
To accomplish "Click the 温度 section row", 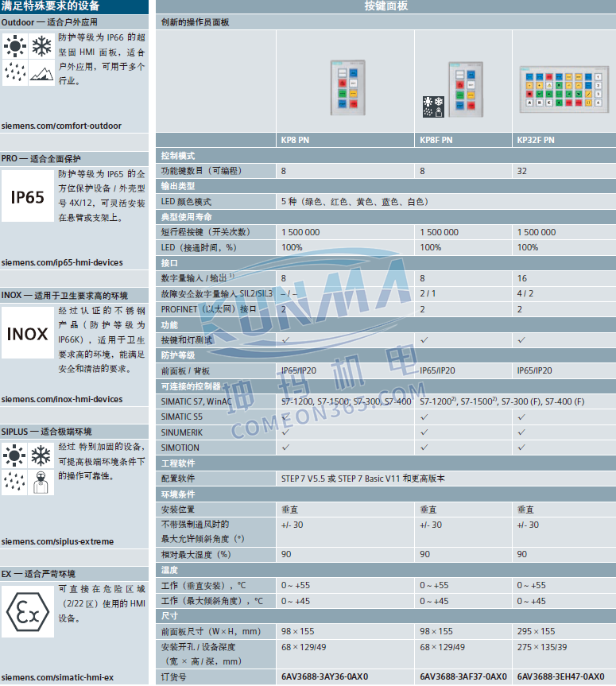I will click(385, 570).
